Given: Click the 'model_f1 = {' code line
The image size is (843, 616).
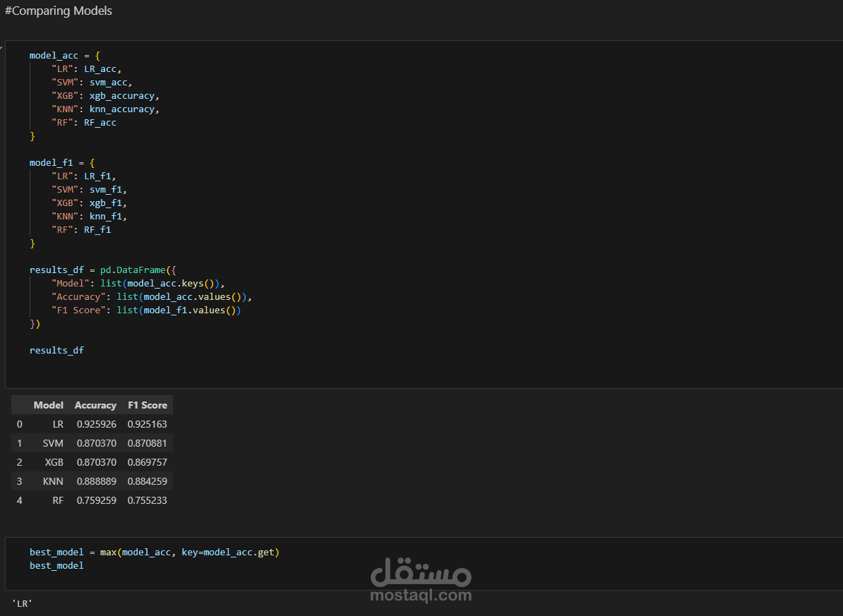Looking at the screenshot, I should point(62,163).
